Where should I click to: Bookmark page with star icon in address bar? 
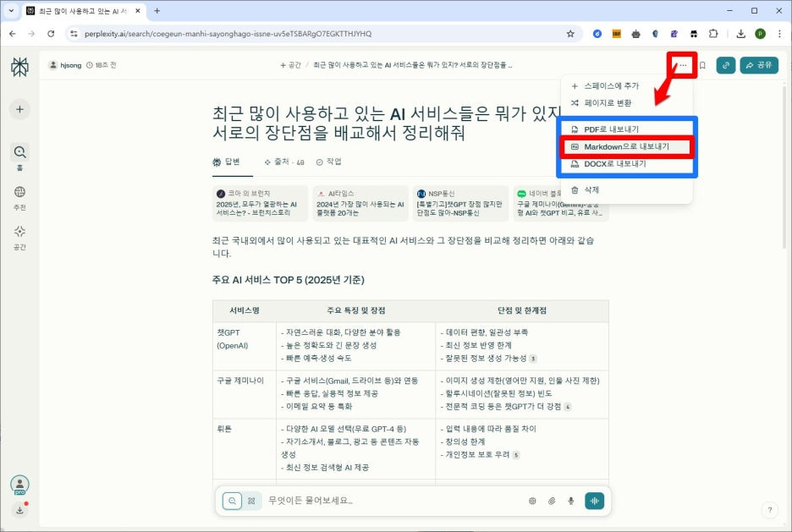tap(570, 34)
